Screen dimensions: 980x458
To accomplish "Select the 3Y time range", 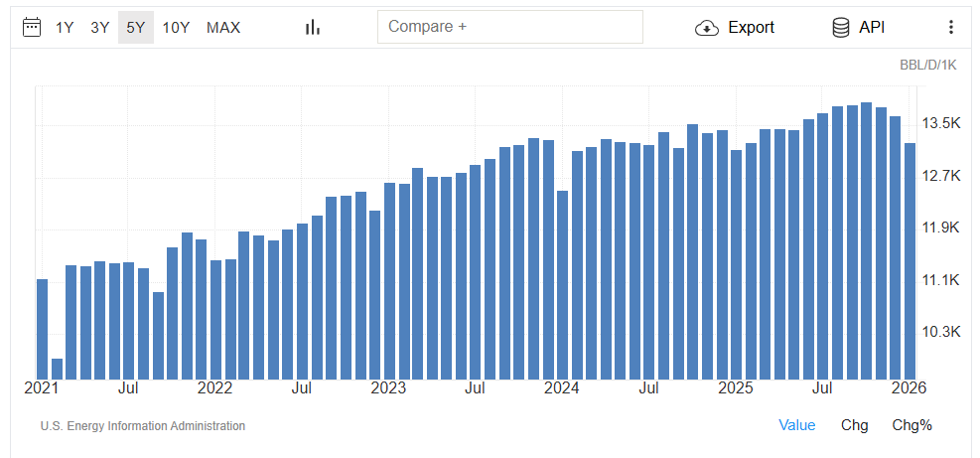I will pyautogui.click(x=100, y=28).
